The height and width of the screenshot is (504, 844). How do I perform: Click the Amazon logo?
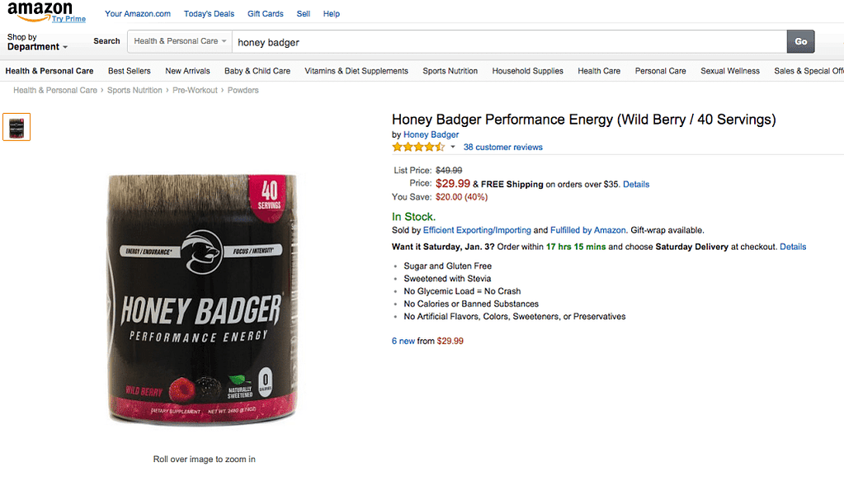coord(40,12)
